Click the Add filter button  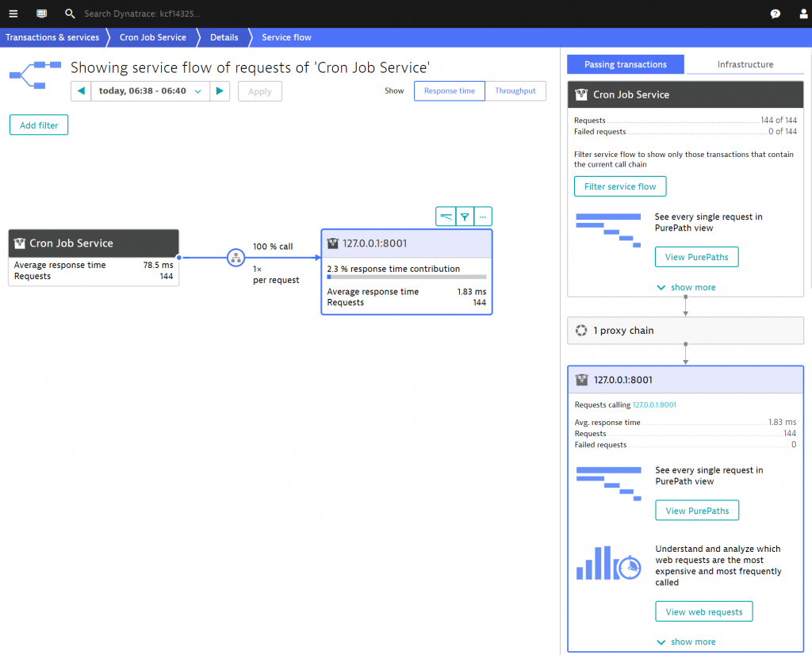coord(39,125)
